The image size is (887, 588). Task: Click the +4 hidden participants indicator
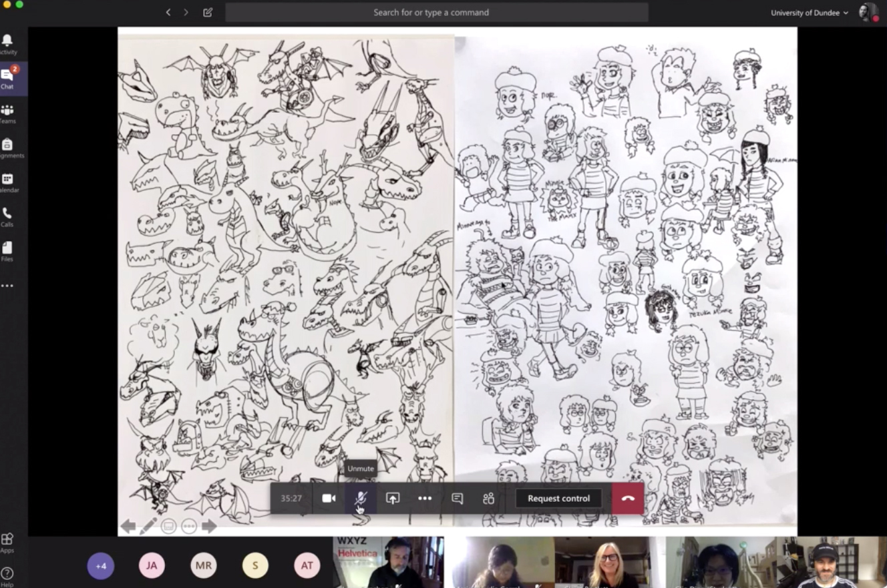coord(101,565)
